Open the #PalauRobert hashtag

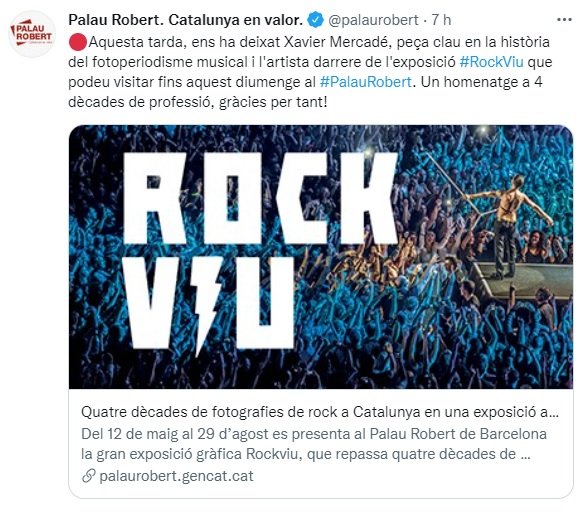[x=366, y=82]
